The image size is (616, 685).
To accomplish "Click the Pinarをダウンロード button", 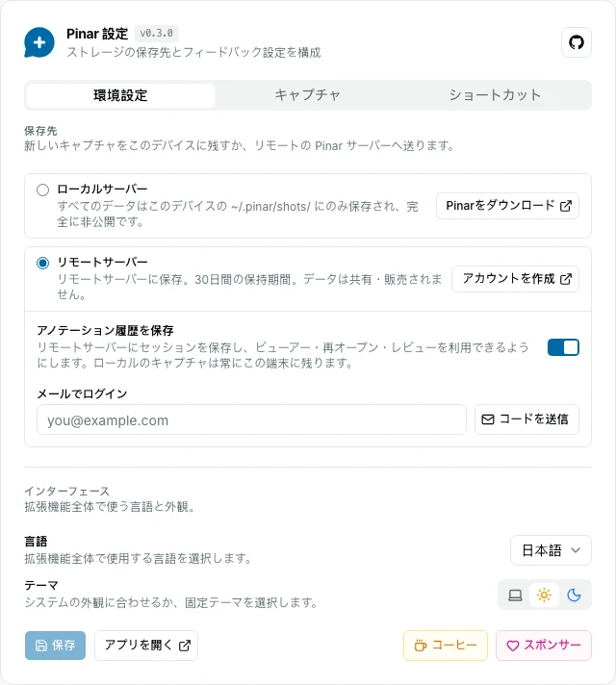I will pyautogui.click(x=507, y=206).
